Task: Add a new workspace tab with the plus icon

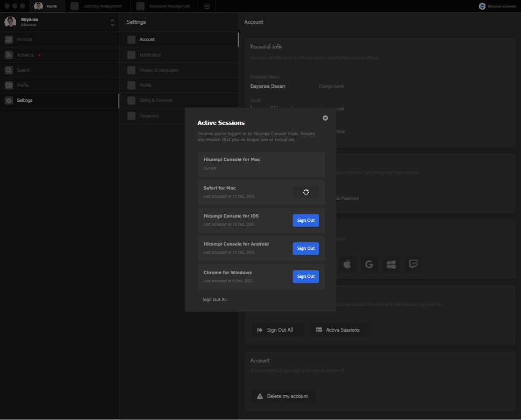Action: pos(207,6)
